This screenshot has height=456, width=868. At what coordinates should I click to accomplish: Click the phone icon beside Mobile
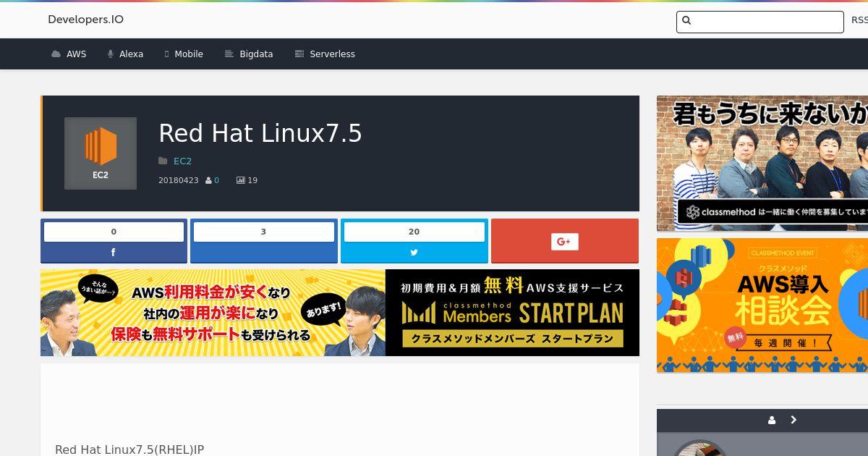166,54
